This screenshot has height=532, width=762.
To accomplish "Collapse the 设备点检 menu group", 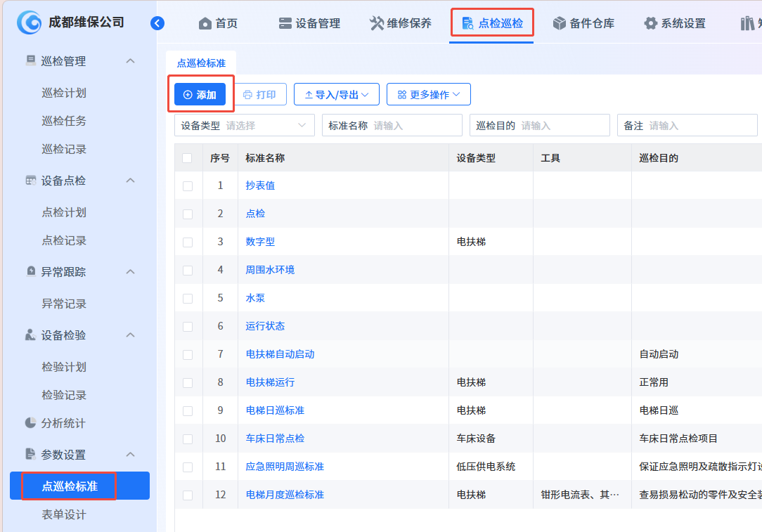I will (130, 181).
